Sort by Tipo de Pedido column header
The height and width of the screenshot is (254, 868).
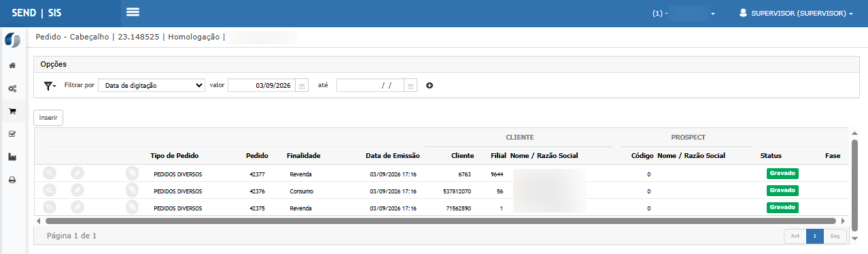click(x=175, y=156)
